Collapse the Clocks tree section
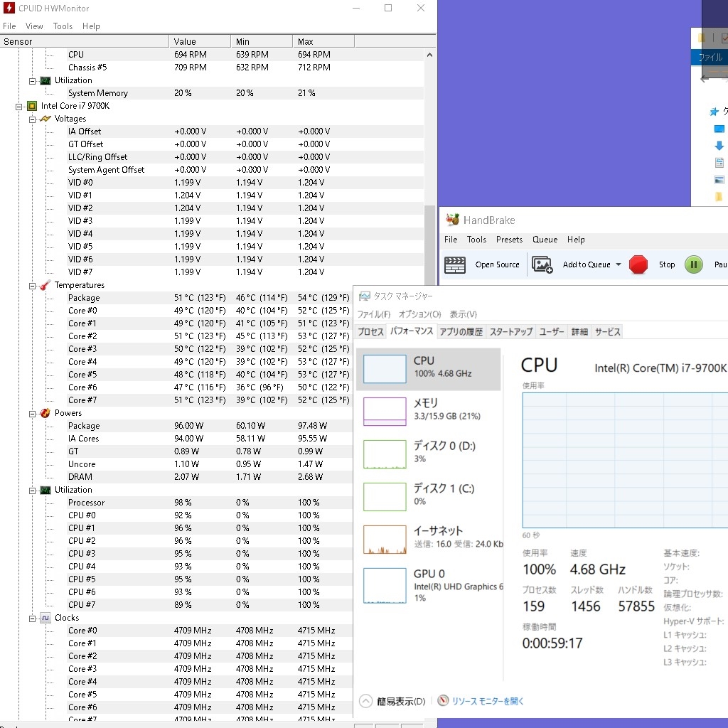 [x=33, y=618]
